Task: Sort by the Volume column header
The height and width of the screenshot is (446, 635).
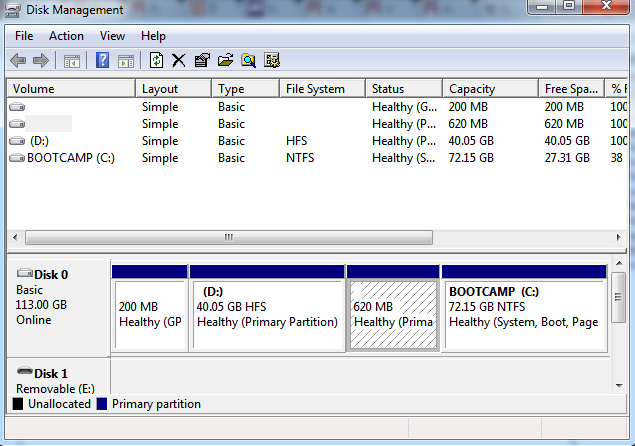Action: pyautogui.click(x=71, y=89)
